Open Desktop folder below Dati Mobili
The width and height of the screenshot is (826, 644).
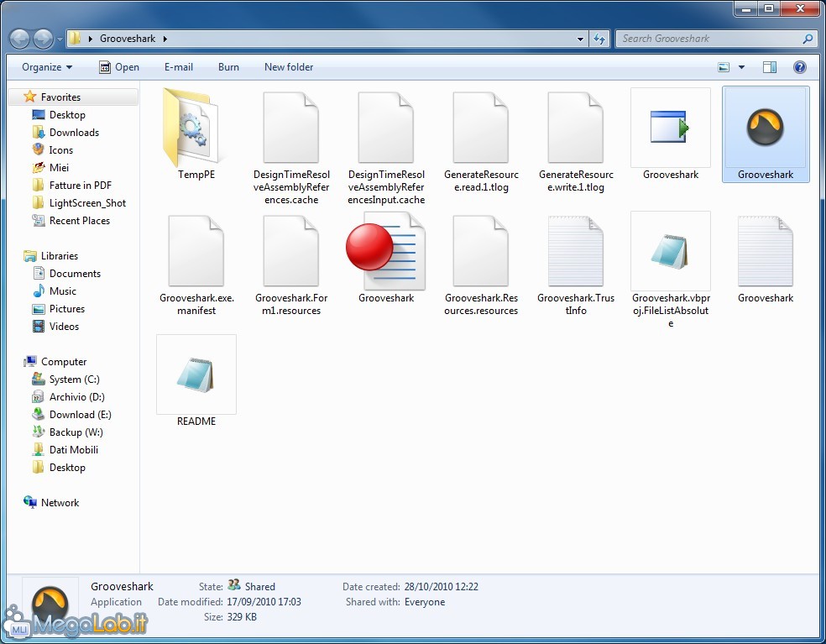point(67,468)
